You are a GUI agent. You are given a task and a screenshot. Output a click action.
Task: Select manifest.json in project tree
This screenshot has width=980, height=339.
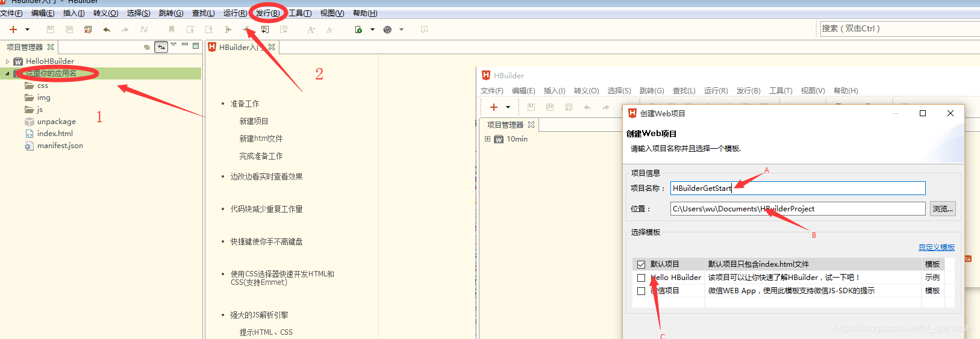pyautogui.click(x=60, y=146)
